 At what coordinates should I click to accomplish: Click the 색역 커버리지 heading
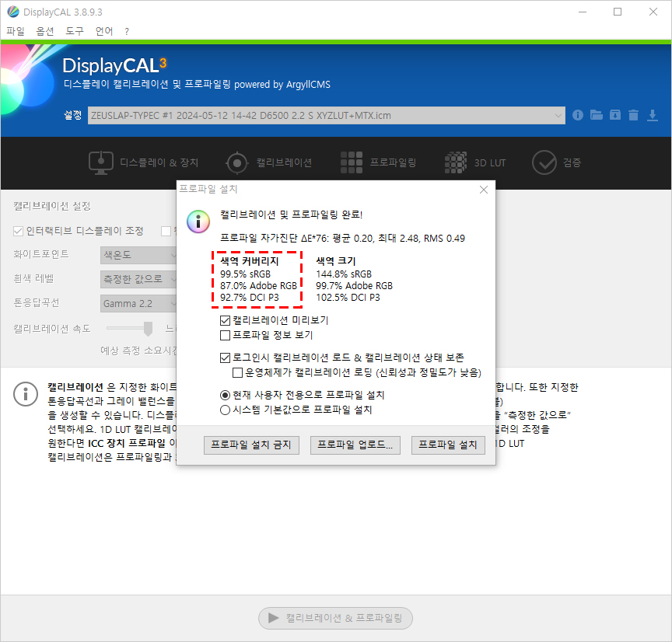coord(250,261)
